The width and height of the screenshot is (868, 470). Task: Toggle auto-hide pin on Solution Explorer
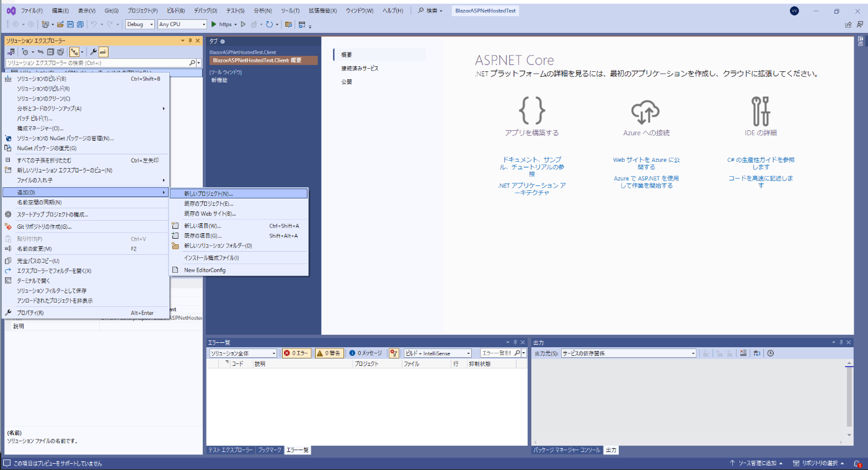click(190, 40)
